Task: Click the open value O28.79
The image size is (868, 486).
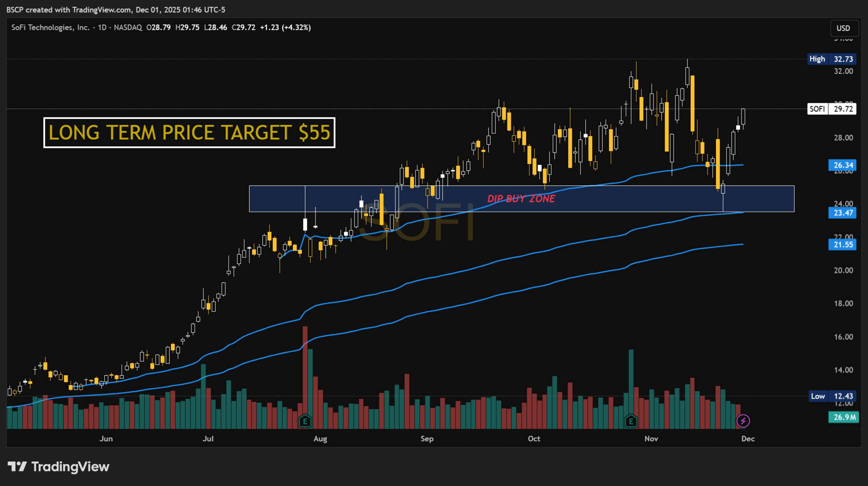Action: [159, 28]
